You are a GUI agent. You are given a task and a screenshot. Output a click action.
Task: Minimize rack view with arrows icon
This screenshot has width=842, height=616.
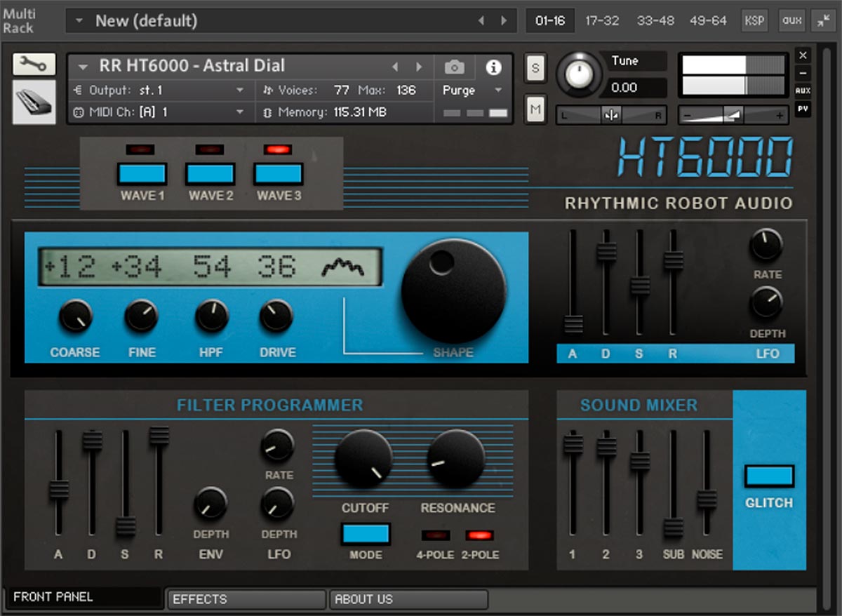[822, 20]
